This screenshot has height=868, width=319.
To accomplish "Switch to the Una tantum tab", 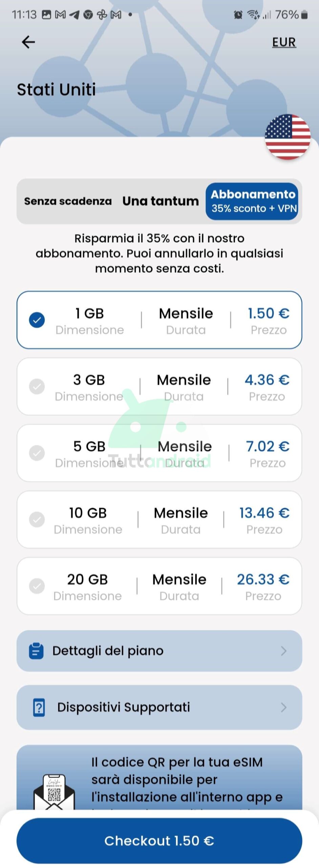I will click(161, 201).
